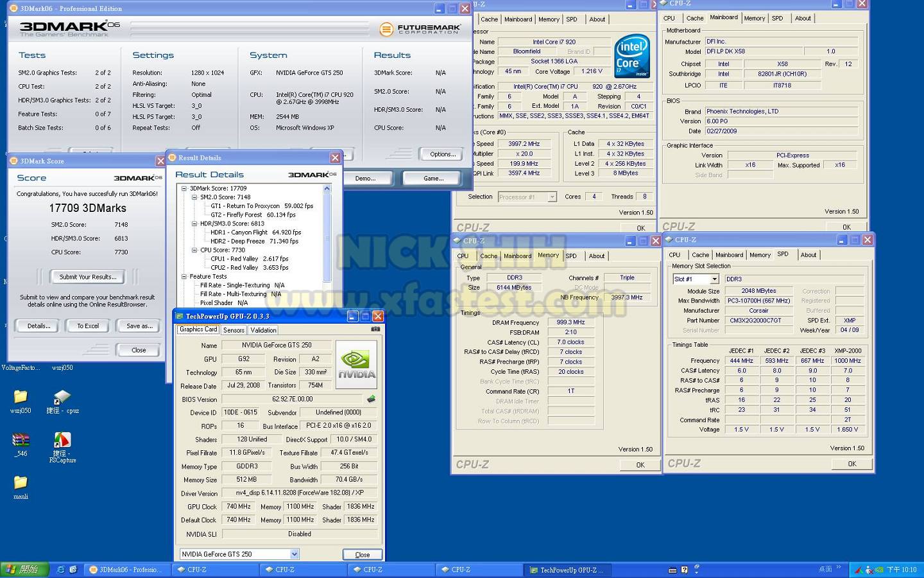Open Cache tab in CPU-Z SPD window
924x578 pixels.
701,255
